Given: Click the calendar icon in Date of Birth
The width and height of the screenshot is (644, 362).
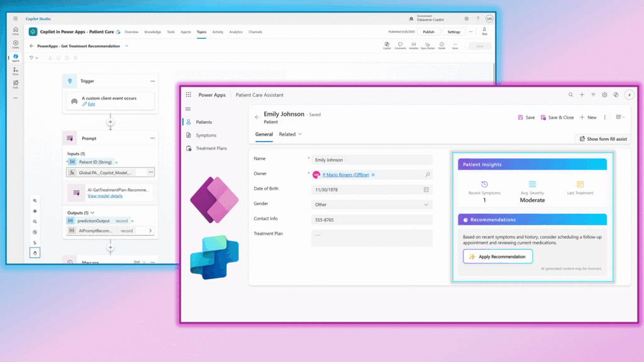Looking at the screenshot, I should pos(426,189).
